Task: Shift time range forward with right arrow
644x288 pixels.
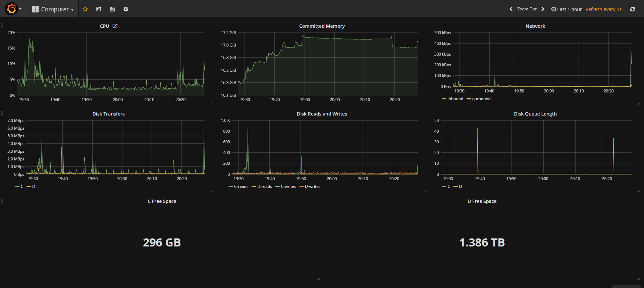Action: pos(543,9)
